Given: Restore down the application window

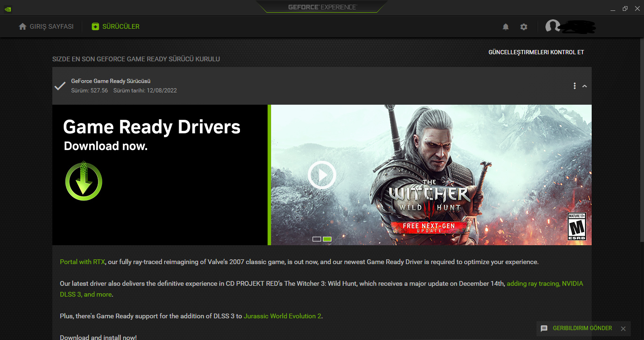Looking at the screenshot, I should tap(625, 8).
